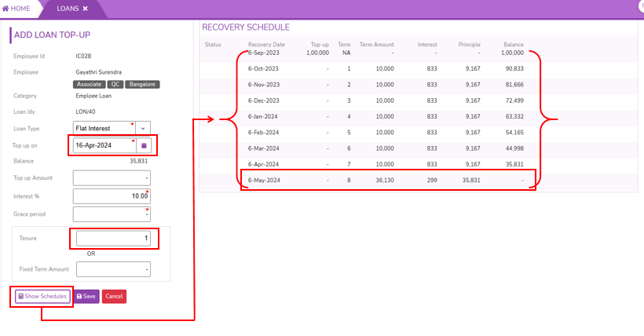The image size is (644, 336).
Task: Focus the Top up Amount field
Action: tap(111, 178)
